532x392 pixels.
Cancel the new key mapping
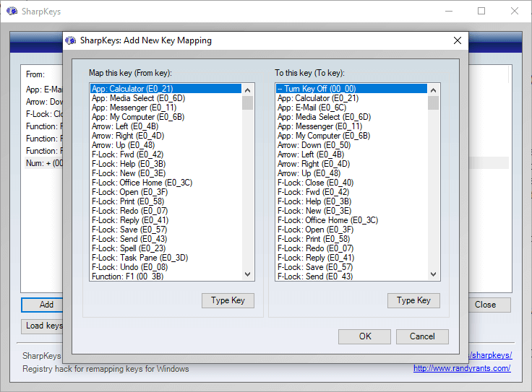coord(422,336)
